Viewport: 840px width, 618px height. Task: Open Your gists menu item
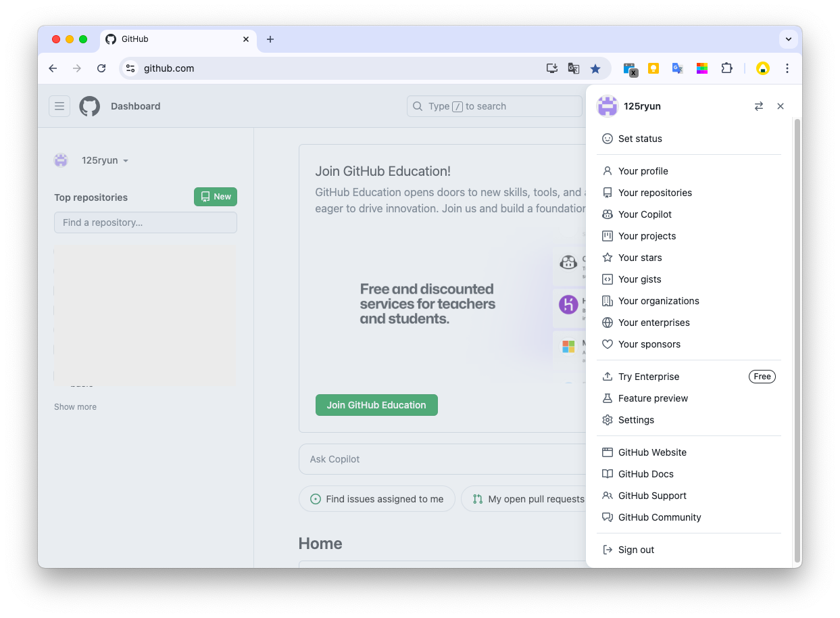click(x=689, y=279)
